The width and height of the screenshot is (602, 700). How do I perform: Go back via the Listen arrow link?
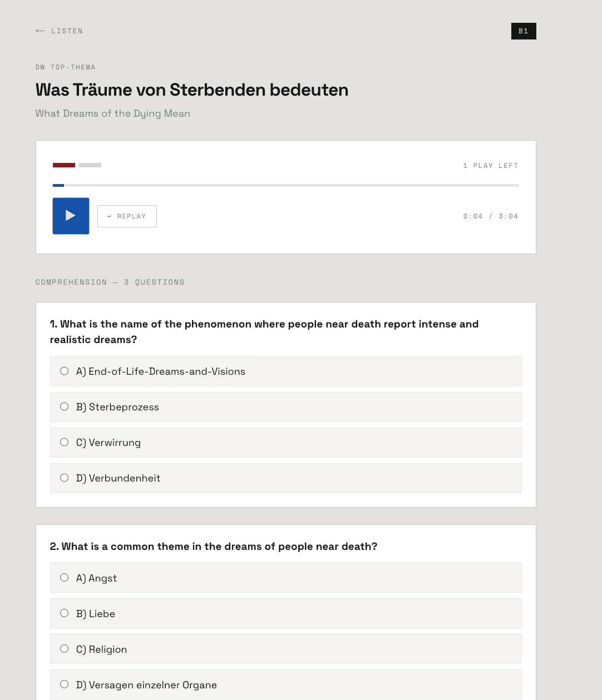point(59,31)
